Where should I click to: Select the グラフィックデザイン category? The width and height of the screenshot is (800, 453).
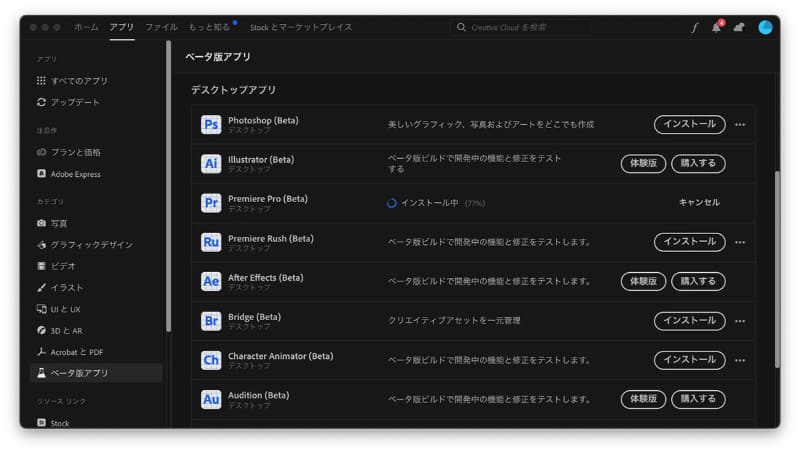click(x=84, y=244)
